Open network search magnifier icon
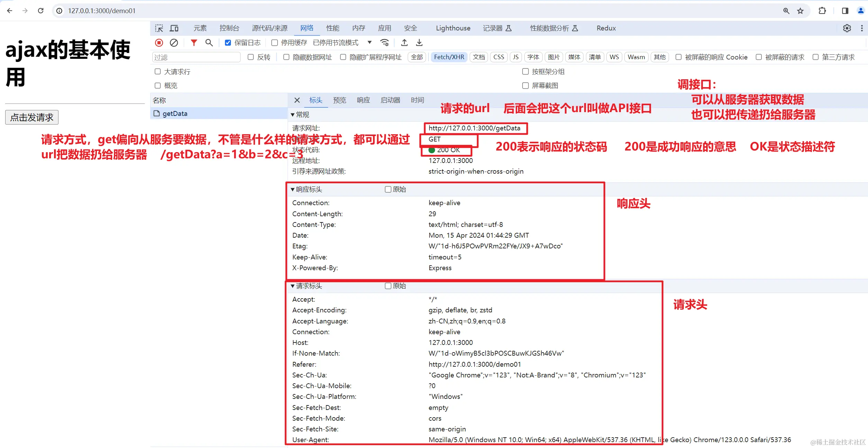868x448 pixels. click(209, 43)
